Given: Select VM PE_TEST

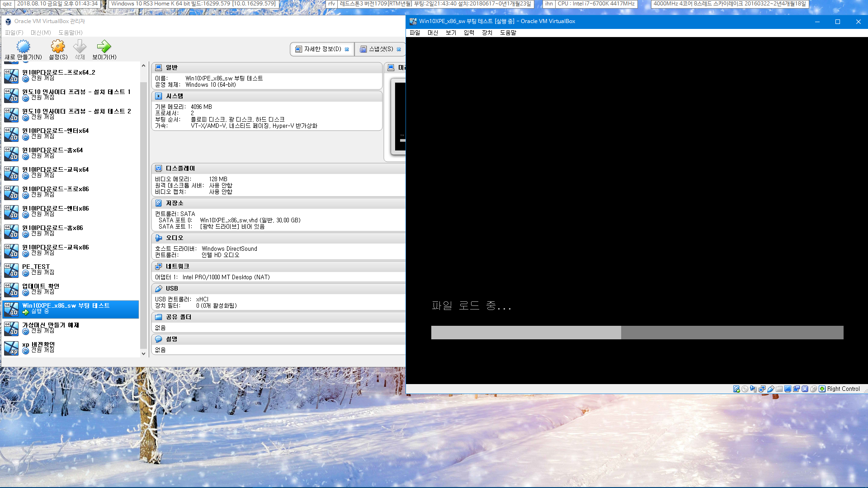Looking at the screenshot, I should (x=71, y=270).
